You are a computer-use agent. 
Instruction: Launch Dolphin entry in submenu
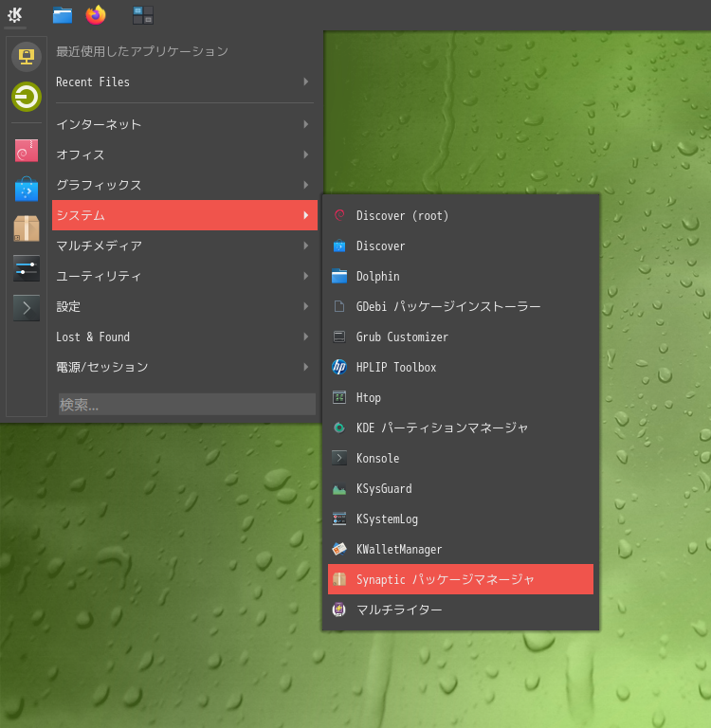[x=461, y=276]
